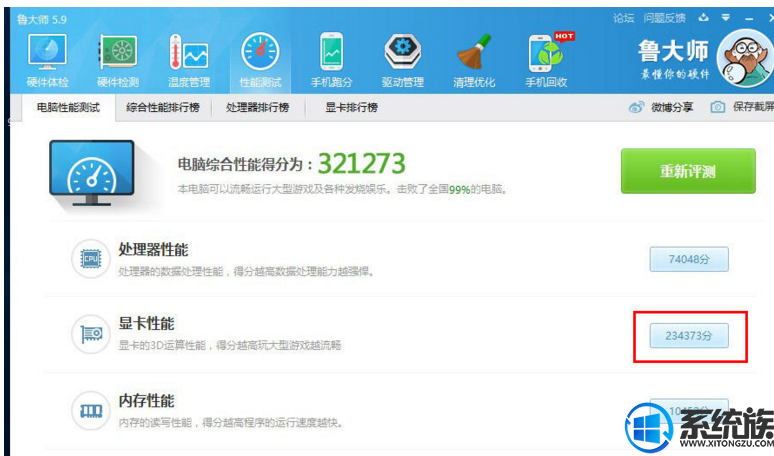The image size is (774, 456).
Task: Click the 内存性能 heading
Action: pyautogui.click(x=146, y=401)
